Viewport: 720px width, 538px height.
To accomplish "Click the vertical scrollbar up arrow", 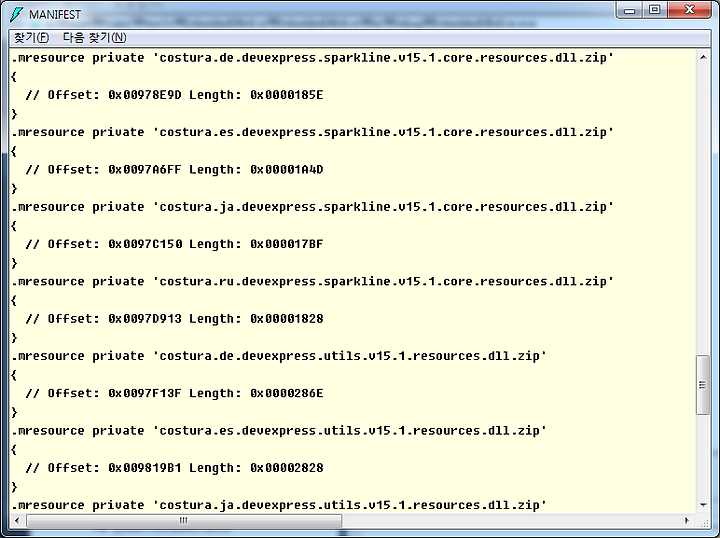I will (x=703, y=57).
